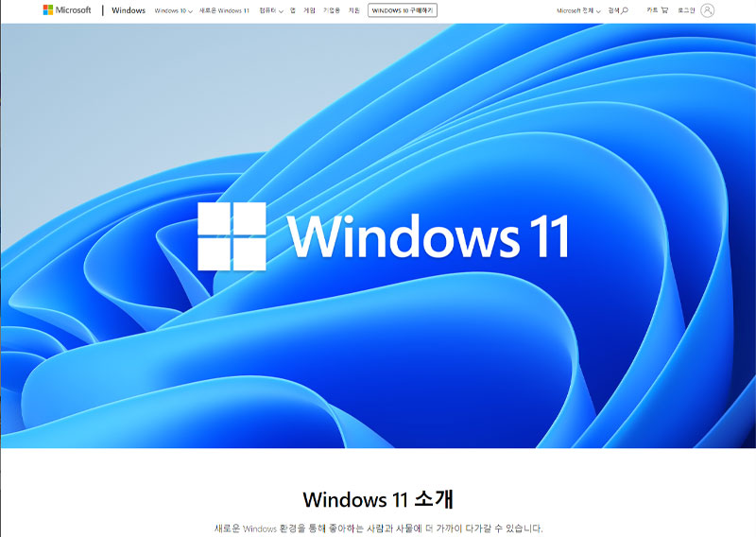Viewport: 756px width, 537px height.
Task: Open the 지원 menu item
Action: coord(353,10)
